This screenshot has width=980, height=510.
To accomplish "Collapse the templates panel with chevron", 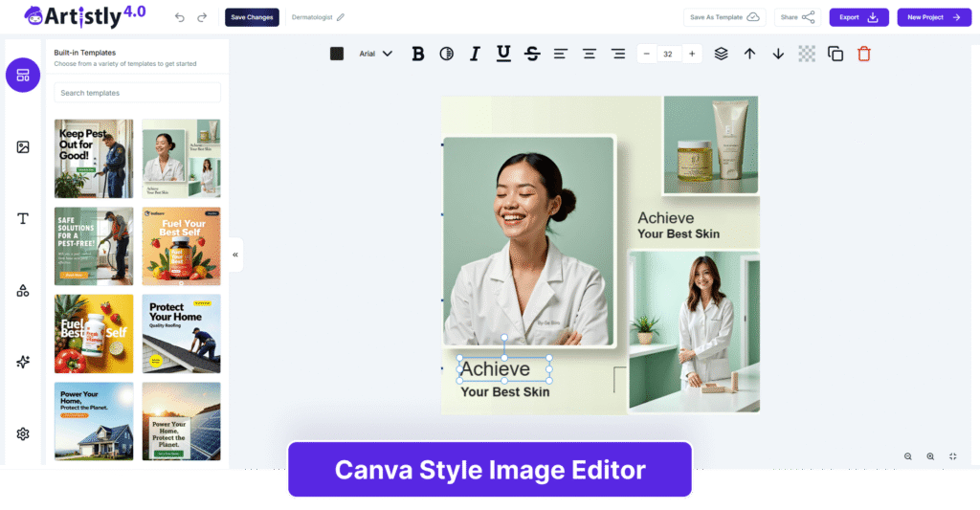I will (235, 255).
